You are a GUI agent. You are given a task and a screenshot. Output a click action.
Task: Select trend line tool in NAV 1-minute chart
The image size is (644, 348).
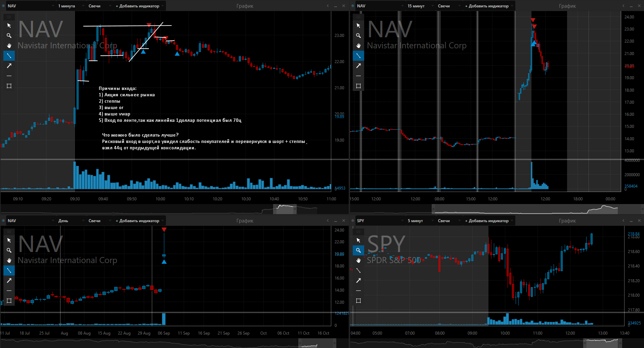click(x=9, y=56)
